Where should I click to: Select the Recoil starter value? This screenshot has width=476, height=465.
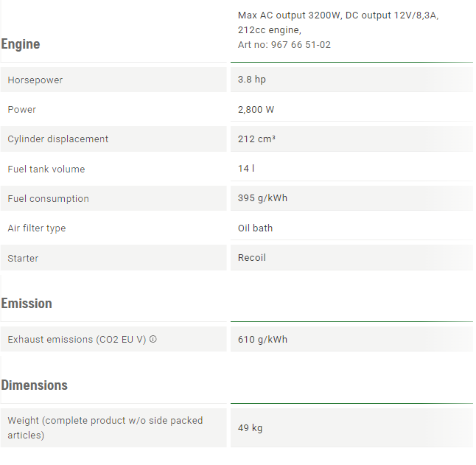pos(252,257)
